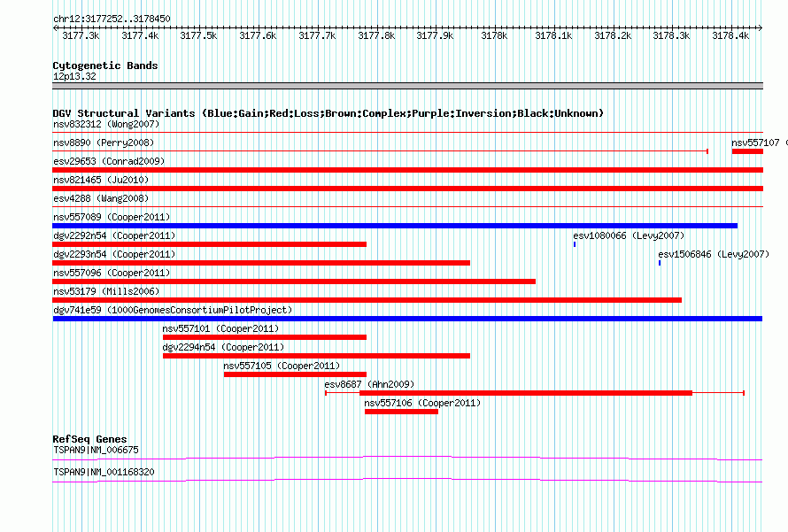788x532 pixels.
Task: Click the dgv2294n54 red loss bar
Action: pyautogui.click(x=316, y=356)
